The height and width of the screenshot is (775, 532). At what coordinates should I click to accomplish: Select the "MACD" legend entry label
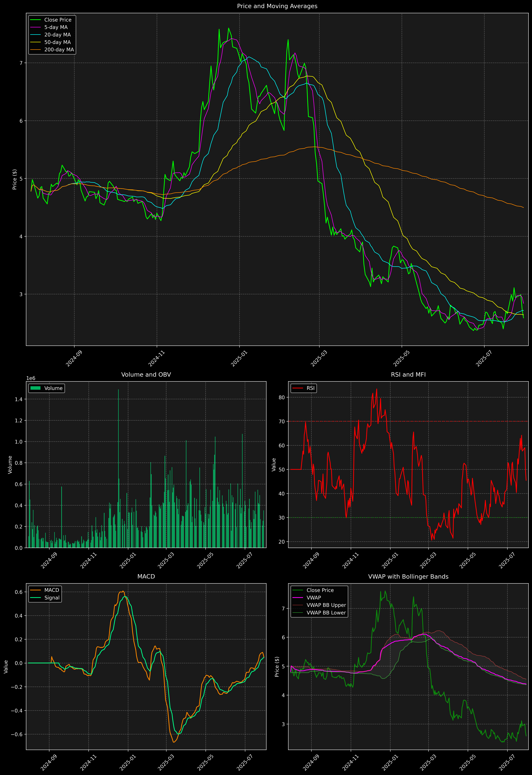[52, 590]
